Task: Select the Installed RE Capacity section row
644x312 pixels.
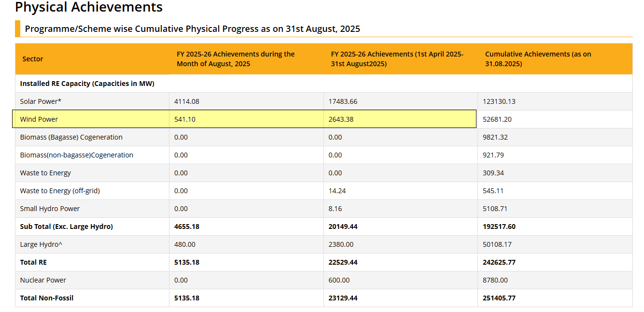Action: point(87,84)
